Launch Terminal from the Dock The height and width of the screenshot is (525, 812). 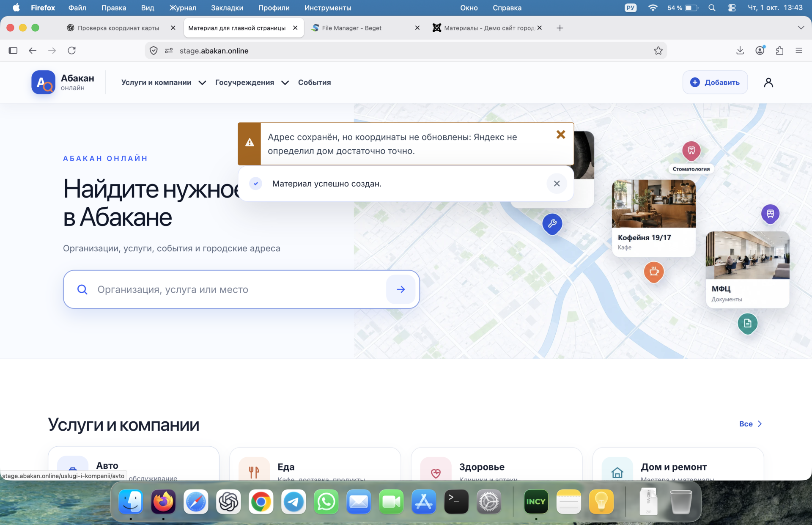(x=456, y=502)
